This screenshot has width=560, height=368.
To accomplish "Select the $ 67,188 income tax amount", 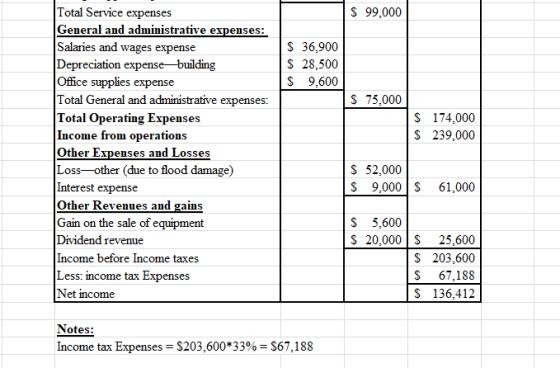I will coord(444,275).
